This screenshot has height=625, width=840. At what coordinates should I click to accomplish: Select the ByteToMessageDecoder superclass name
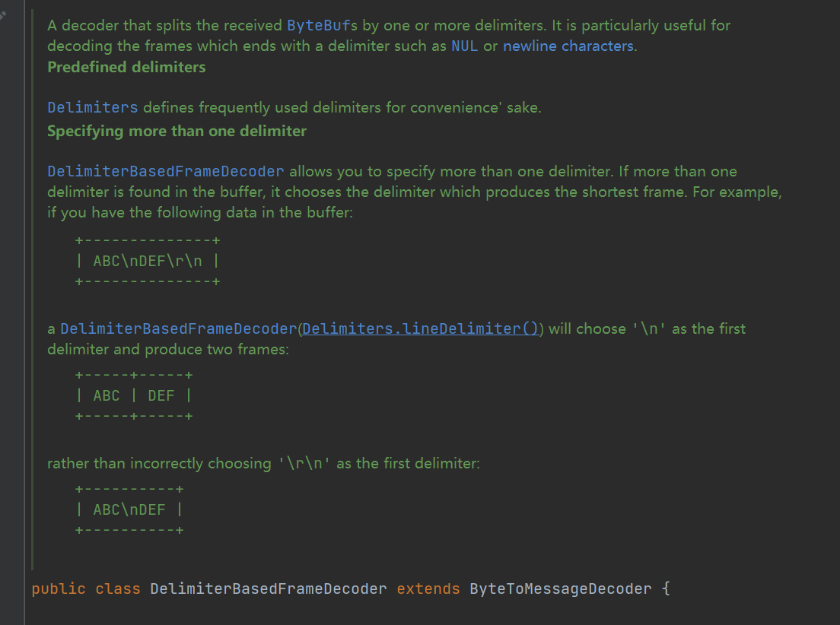pos(560,589)
